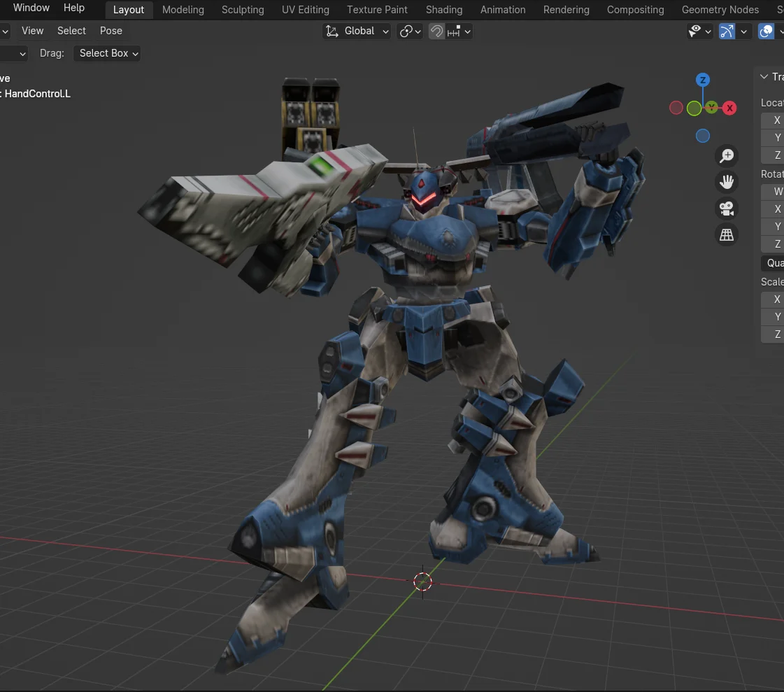The width and height of the screenshot is (784, 692).
Task: Open the Help menu
Action: click(x=74, y=8)
